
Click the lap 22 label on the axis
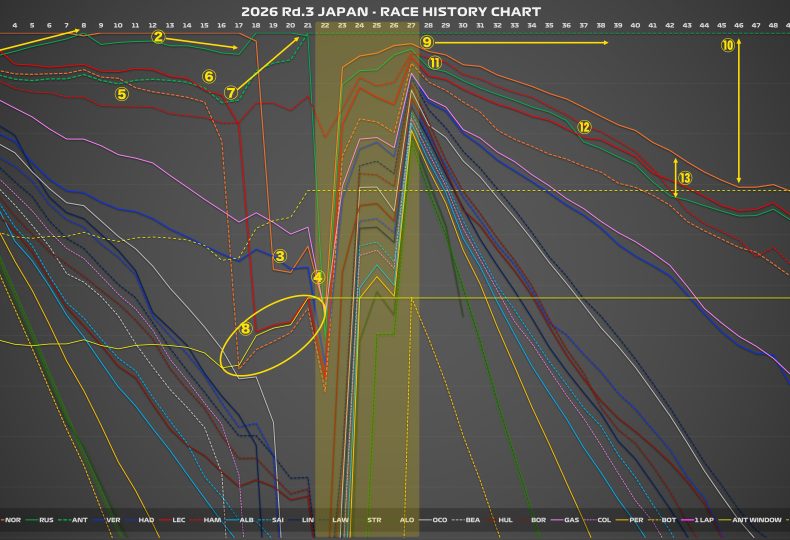[325, 24]
